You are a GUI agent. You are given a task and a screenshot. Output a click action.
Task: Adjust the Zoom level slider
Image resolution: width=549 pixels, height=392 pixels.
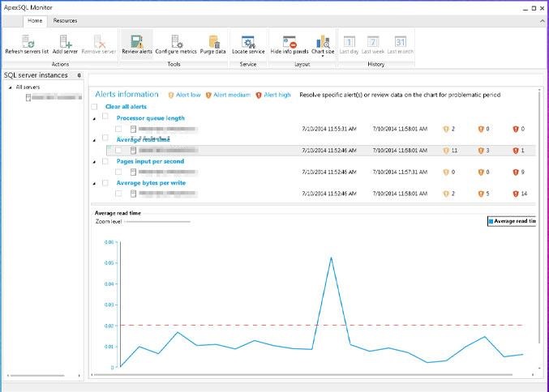click(x=157, y=221)
